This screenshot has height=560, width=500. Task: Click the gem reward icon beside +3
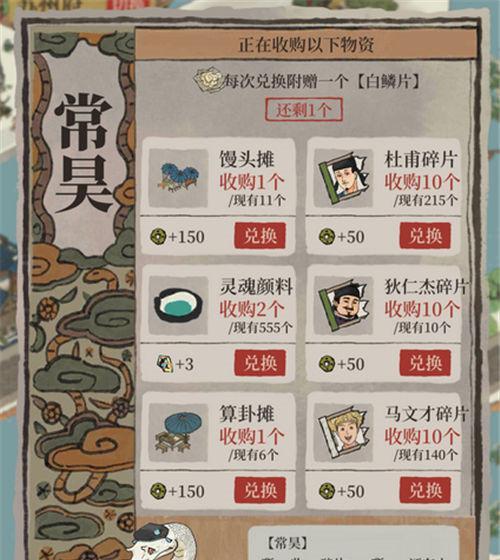coord(165,364)
